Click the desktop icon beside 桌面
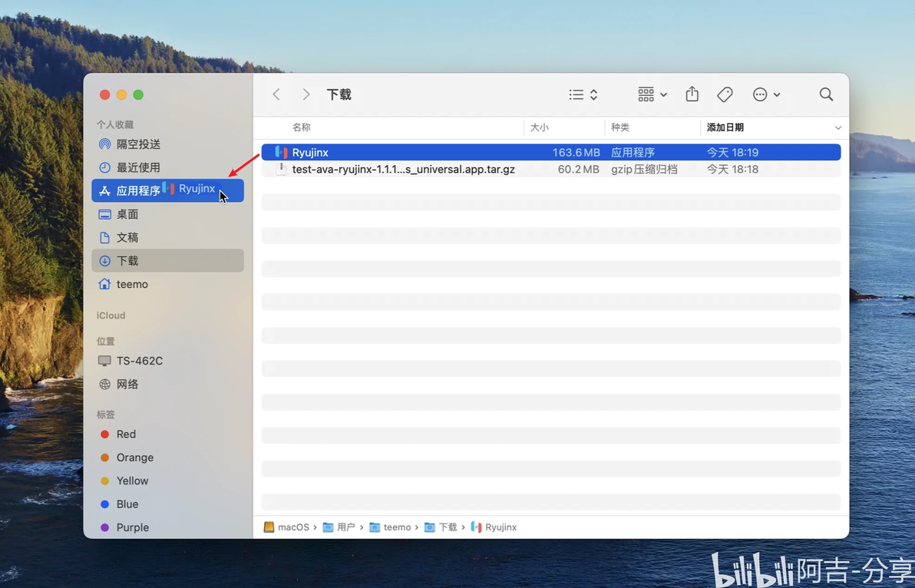This screenshot has height=588, width=915. pos(104,214)
